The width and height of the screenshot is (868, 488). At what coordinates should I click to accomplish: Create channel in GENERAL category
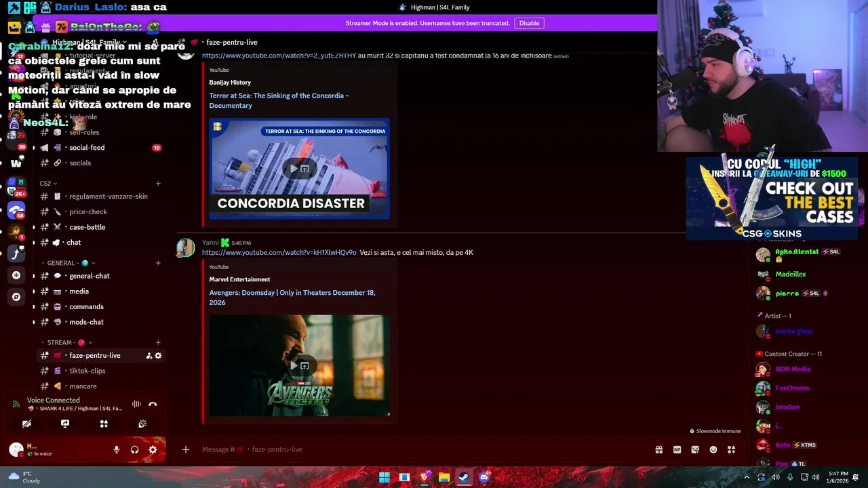coord(158,263)
